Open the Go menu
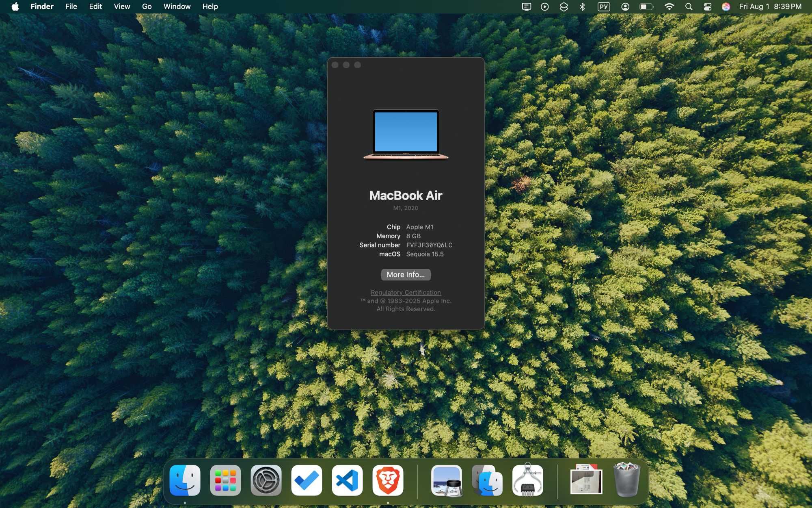Image resolution: width=812 pixels, height=508 pixels. (x=147, y=7)
